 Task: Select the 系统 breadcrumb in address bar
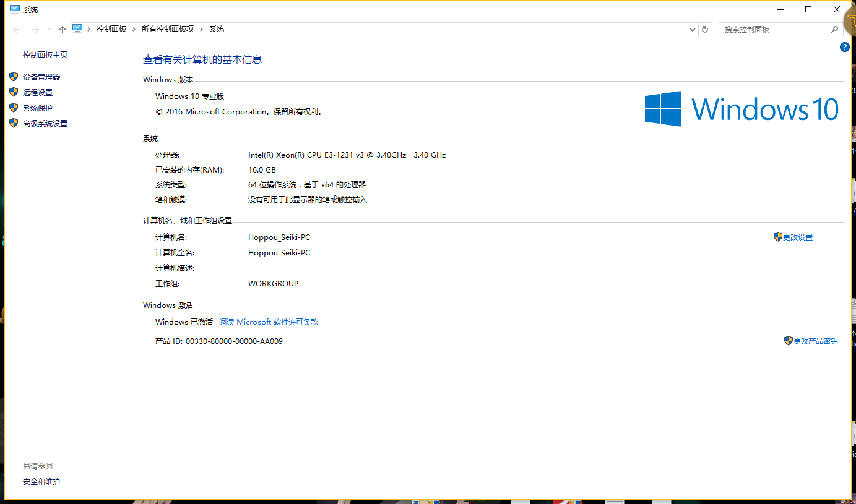pos(217,29)
